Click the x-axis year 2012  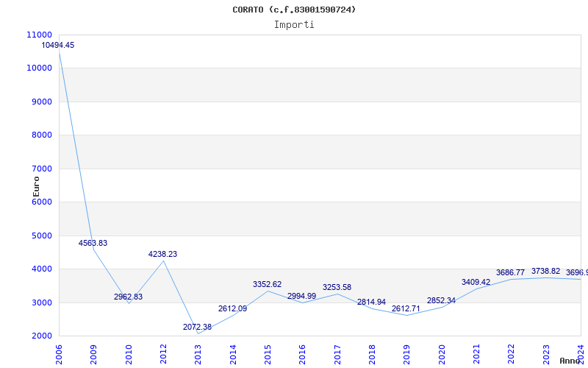pos(163,355)
